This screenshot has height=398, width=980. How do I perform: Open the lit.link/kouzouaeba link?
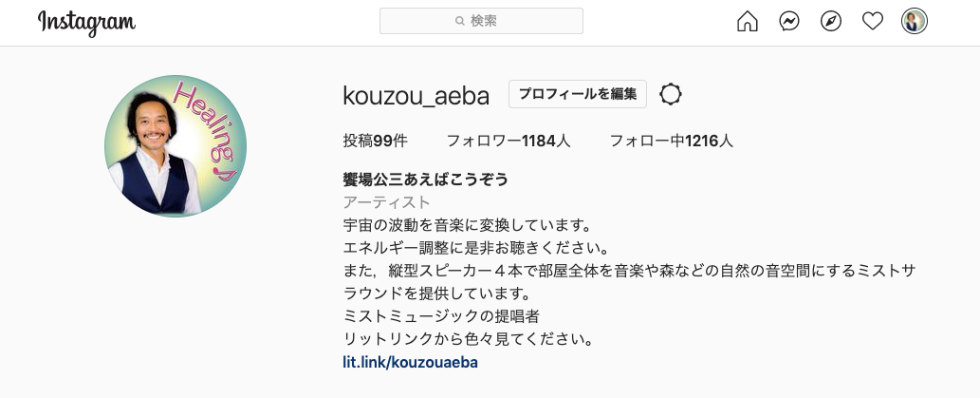pos(410,362)
